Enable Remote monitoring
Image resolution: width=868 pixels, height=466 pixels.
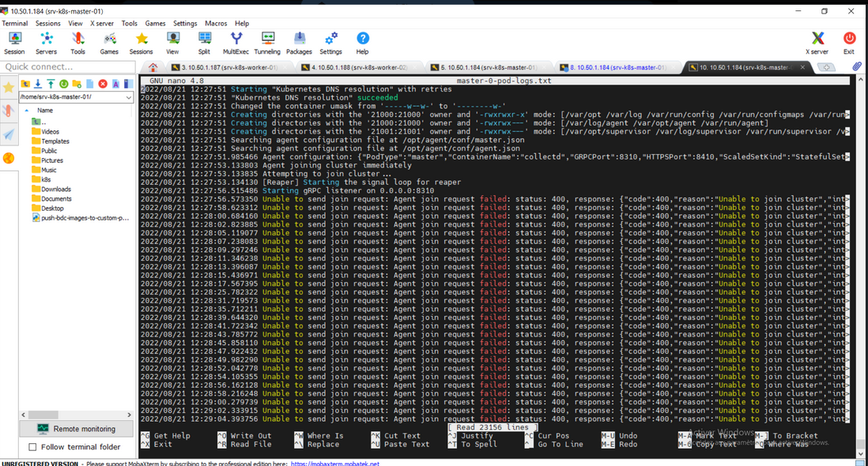tap(76, 428)
